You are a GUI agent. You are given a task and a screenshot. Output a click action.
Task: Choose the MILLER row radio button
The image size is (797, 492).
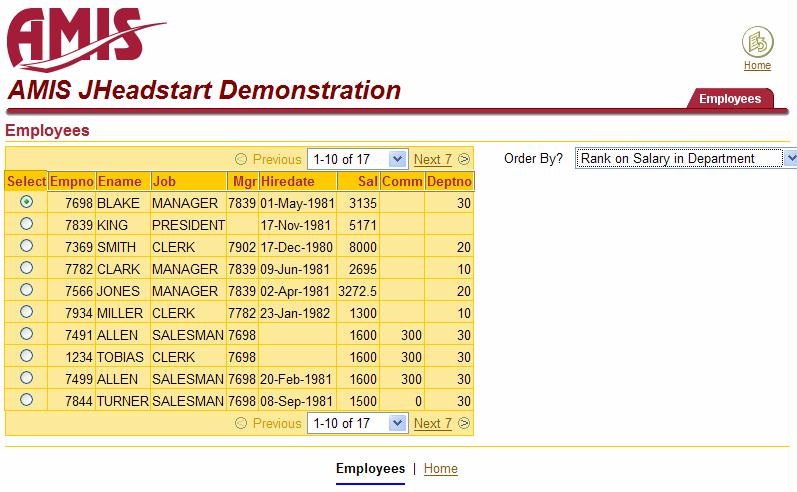(x=26, y=312)
